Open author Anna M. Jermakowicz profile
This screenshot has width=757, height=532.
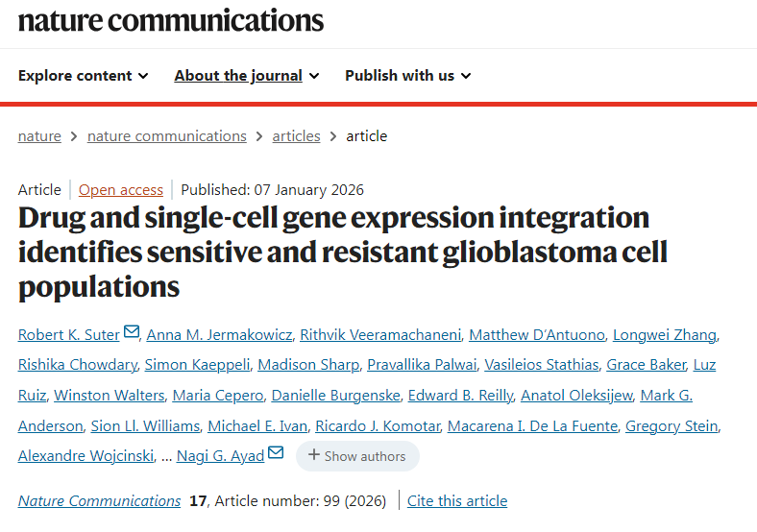(217, 334)
